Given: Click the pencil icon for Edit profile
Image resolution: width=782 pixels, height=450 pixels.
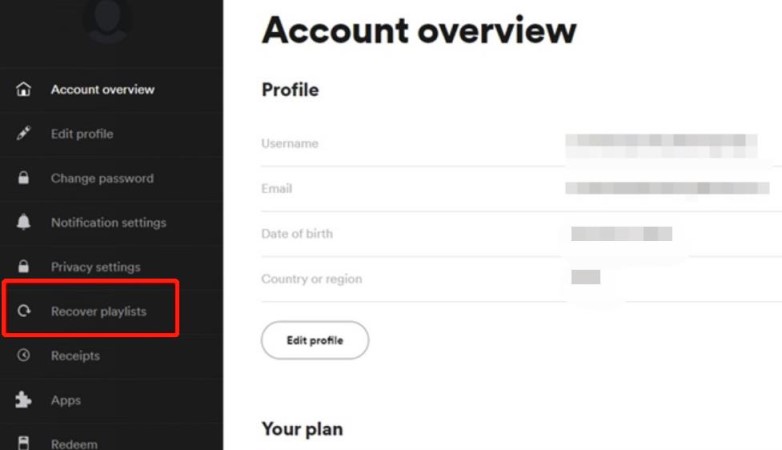Looking at the screenshot, I should (x=24, y=134).
